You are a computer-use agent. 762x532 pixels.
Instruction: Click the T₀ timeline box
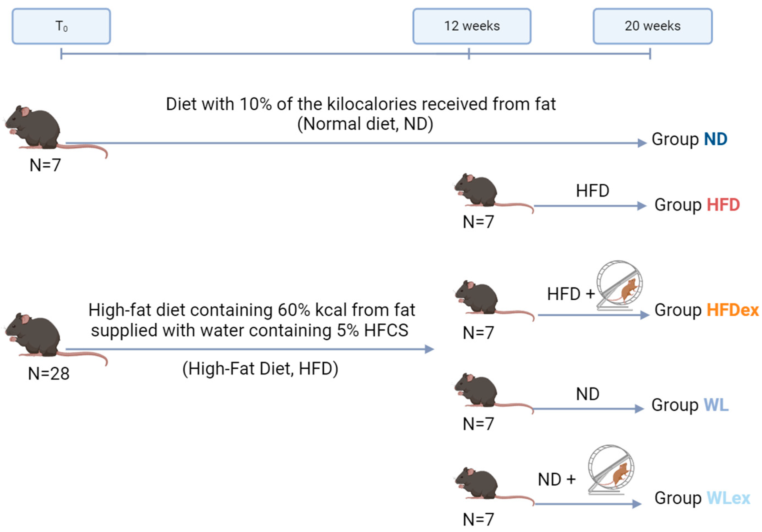pyautogui.click(x=61, y=26)
